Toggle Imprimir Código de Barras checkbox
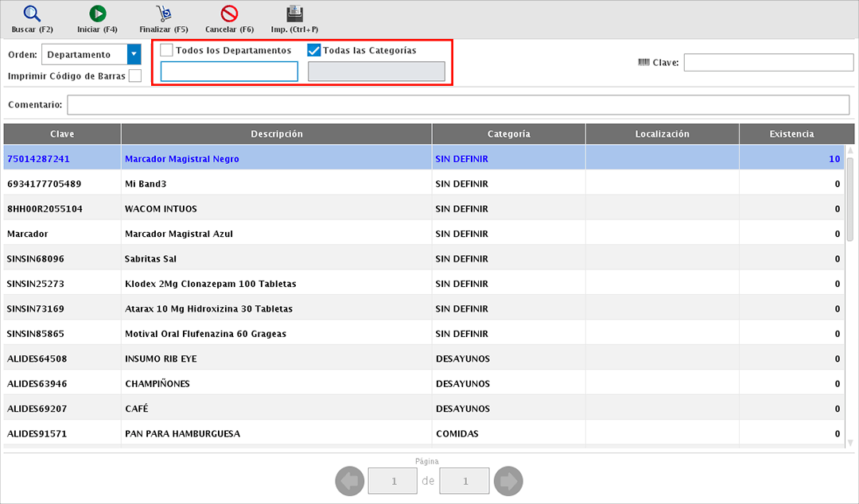Image resolution: width=859 pixels, height=504 pixels. tap(135, 76)
